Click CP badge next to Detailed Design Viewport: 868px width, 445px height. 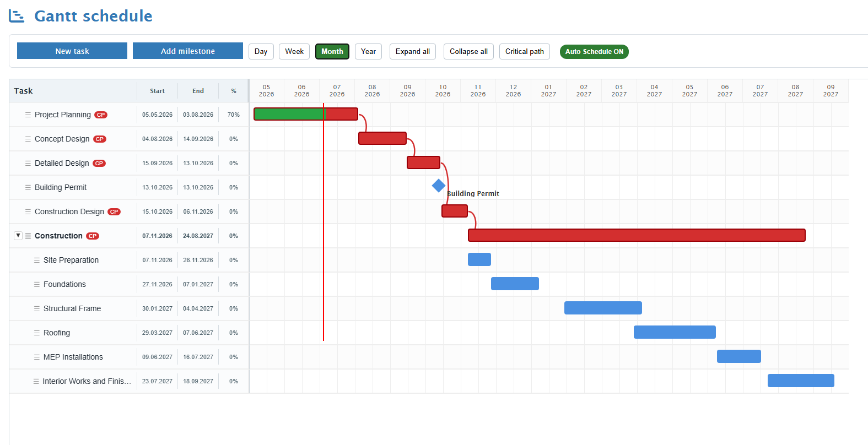pyautogui.click(x=99, y=164)
